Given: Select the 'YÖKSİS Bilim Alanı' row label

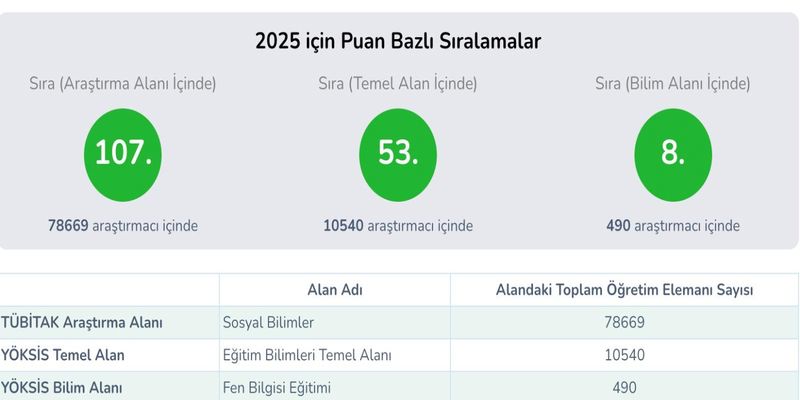Looking at the screenshot, I should pyautogui.click(x=61, y=388).
